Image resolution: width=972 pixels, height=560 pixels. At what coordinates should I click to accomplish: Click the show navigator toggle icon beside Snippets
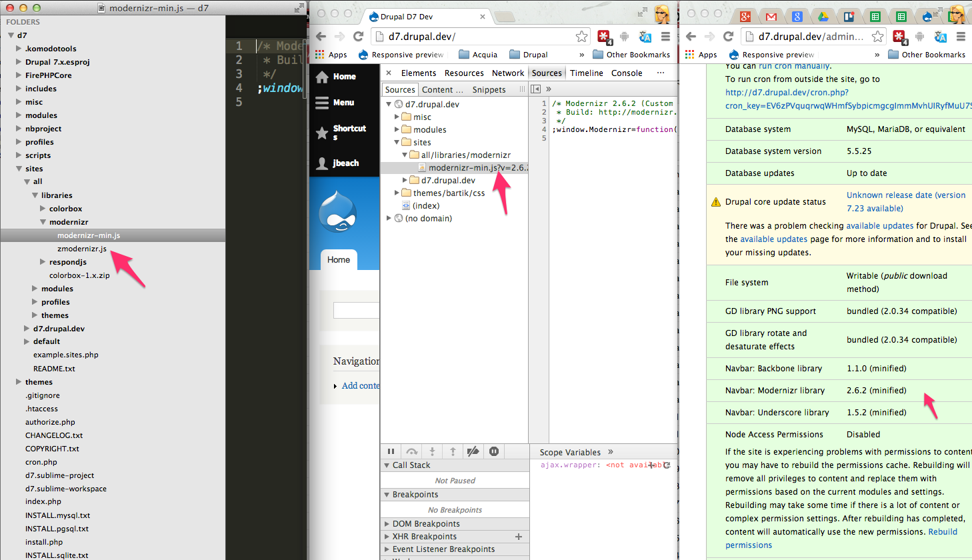pyautogui.click(x=535, y=89)
